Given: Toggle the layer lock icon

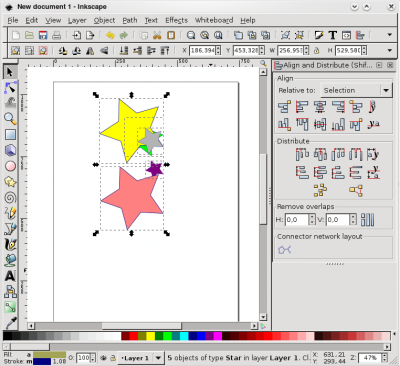Looking at the screenshot, I should click(x=113, y=358).
